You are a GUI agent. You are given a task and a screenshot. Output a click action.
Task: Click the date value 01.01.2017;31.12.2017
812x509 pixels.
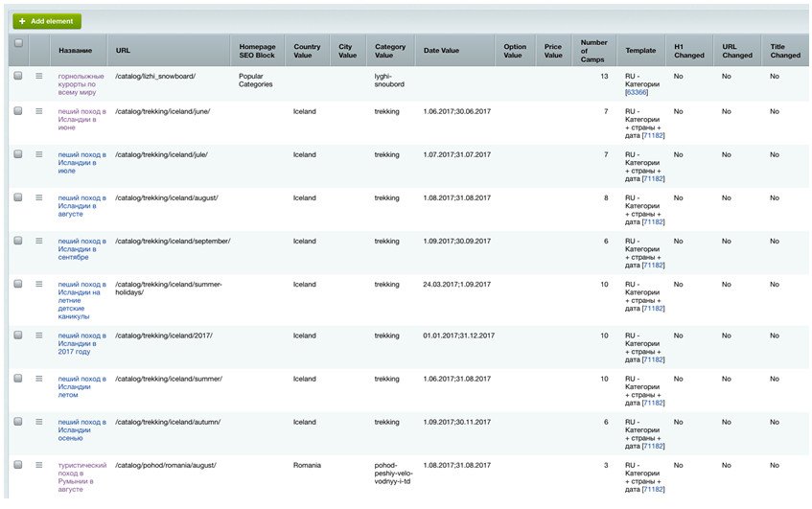click(458, 335)
